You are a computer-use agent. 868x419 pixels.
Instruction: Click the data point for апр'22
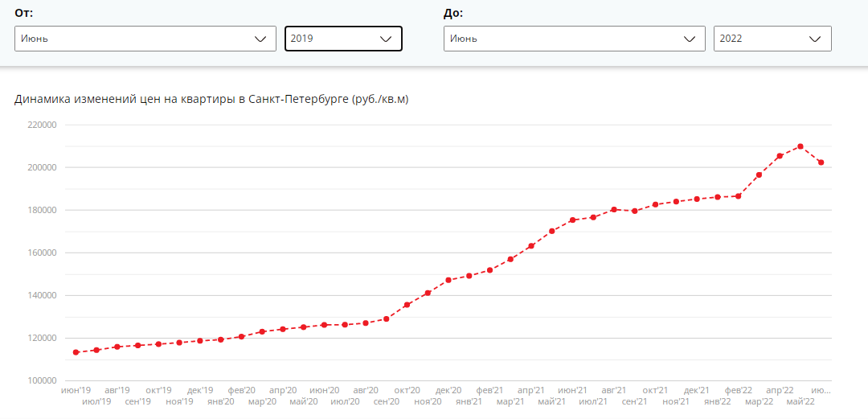click(x=780, y=156)
